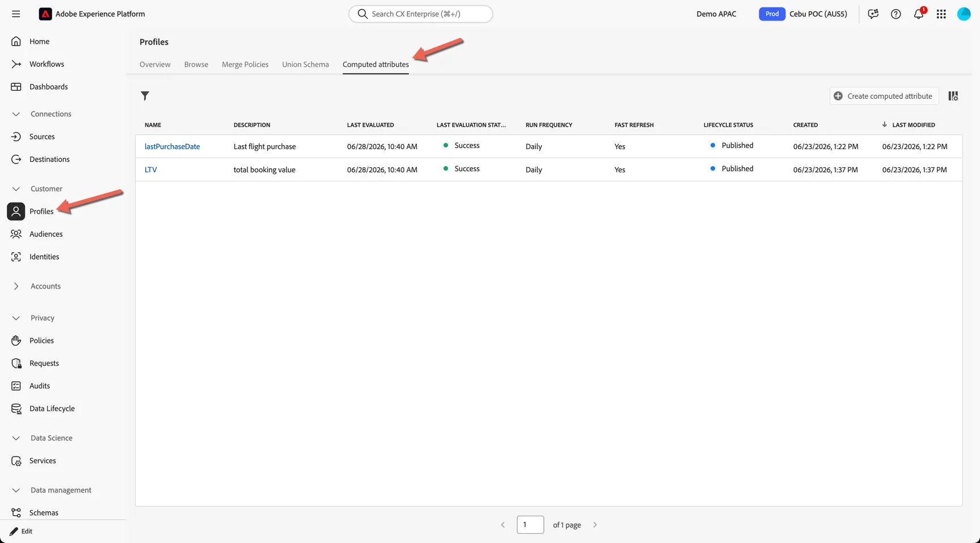Viewport: 980px width, 543px height.
Task: Open Data Lifecycle in sidebar
Action: point(52,409)
